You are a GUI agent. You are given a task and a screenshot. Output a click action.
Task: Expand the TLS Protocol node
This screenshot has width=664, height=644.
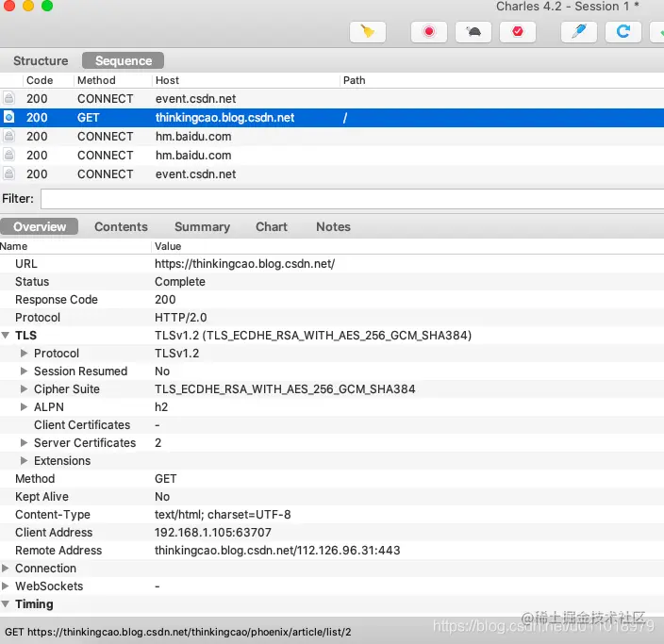[x=25, y=354]
